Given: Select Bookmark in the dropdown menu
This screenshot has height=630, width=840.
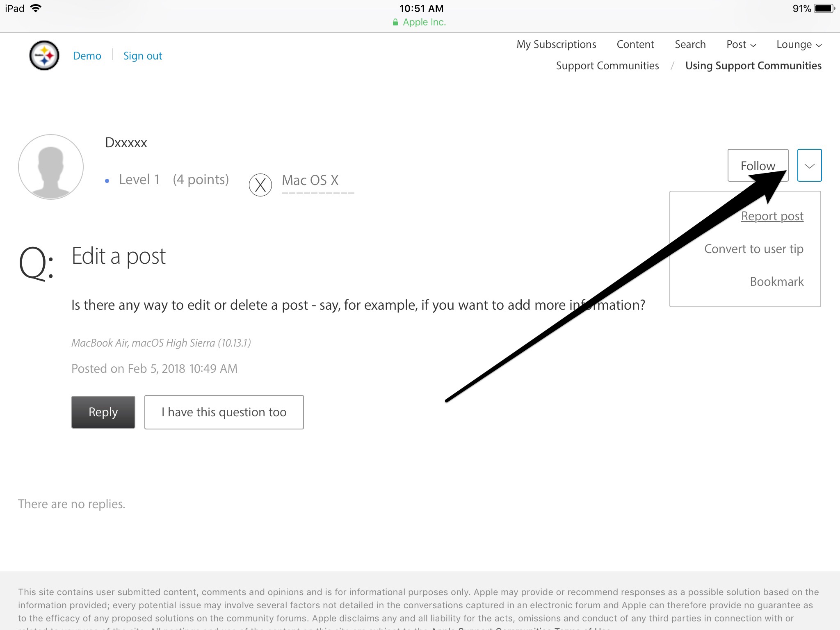Looking at the screenshot, I should [x=776, y=281].
